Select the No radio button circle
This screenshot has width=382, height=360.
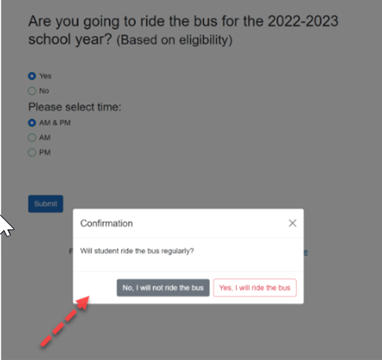[x=32, y=91]
